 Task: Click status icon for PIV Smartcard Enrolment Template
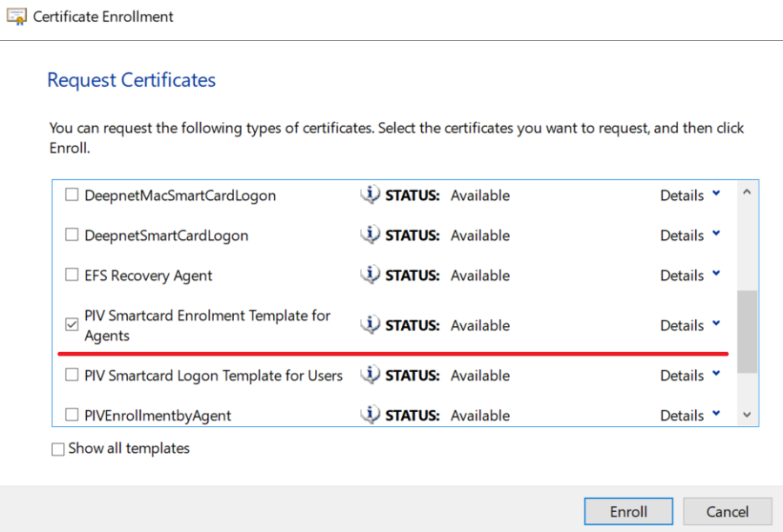[371, 325]
